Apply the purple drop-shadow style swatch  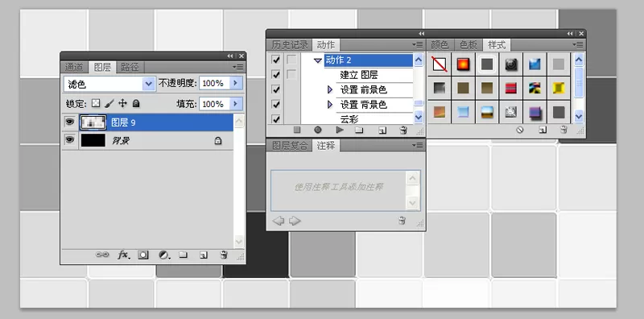coord(535,112)
